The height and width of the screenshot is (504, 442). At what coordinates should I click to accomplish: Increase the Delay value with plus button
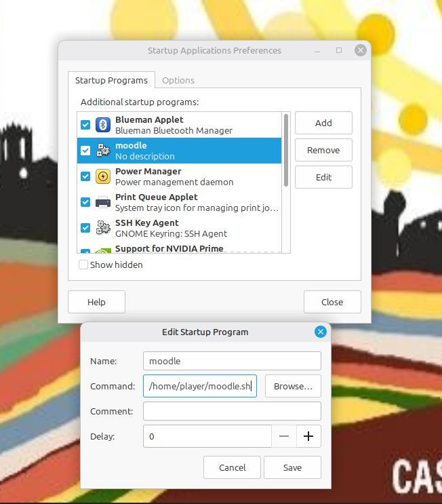click(308, 436)
